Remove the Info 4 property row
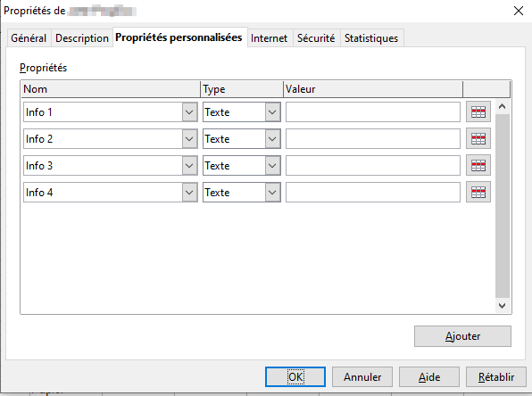Screen dimensions: 532x396 click(478, 193)
